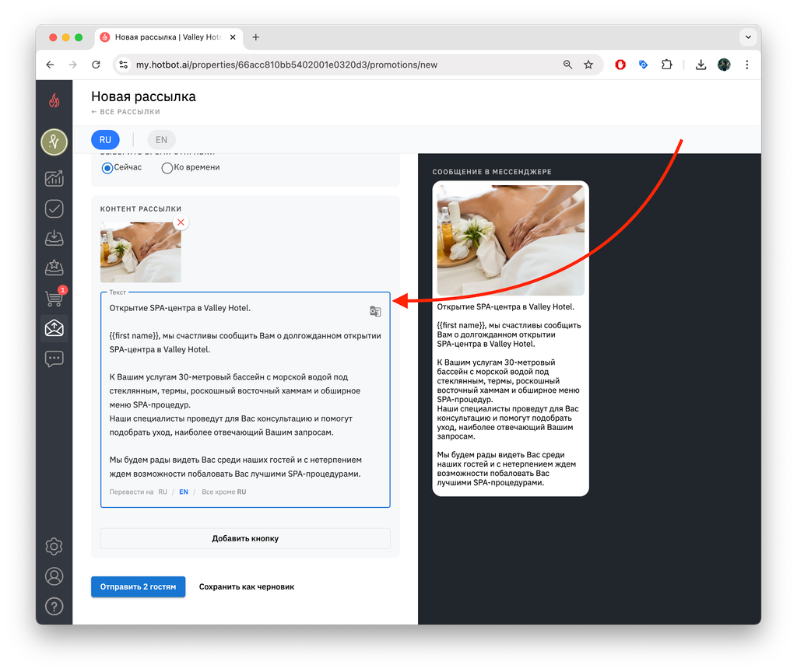This screenshot has height=672, width=797.
Task: Select the Сейчас radio option
Action: 107,168
